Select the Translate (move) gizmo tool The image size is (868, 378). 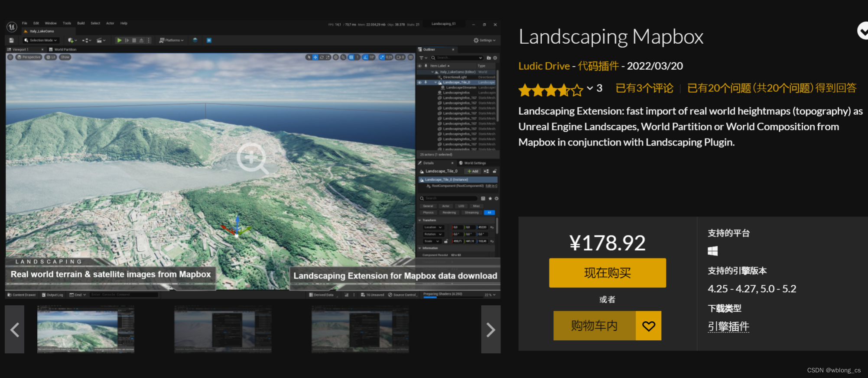point(315,57)
